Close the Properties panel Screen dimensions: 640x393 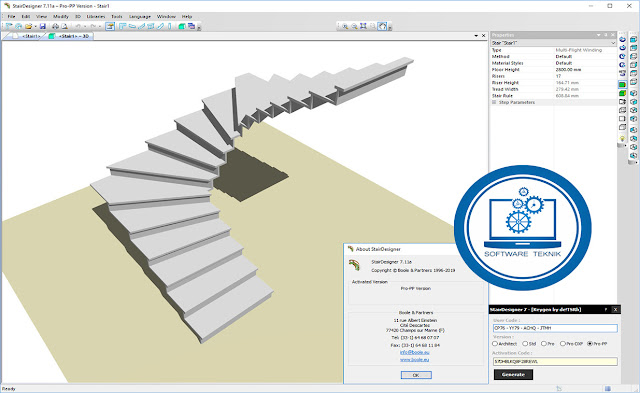[613, 35]
